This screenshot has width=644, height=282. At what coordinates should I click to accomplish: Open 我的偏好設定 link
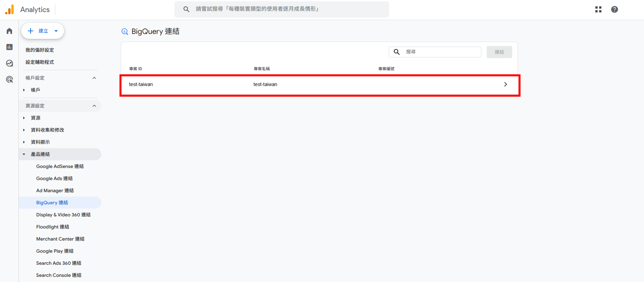pos(40,50)
